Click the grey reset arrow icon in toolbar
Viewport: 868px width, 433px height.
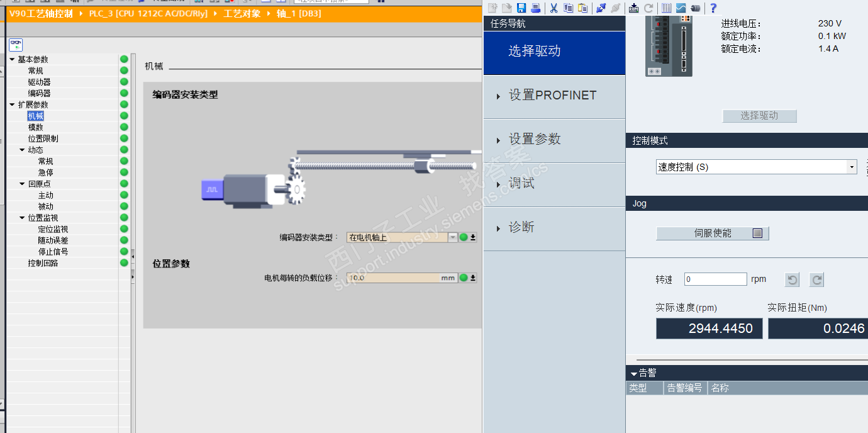pos(648,8)
